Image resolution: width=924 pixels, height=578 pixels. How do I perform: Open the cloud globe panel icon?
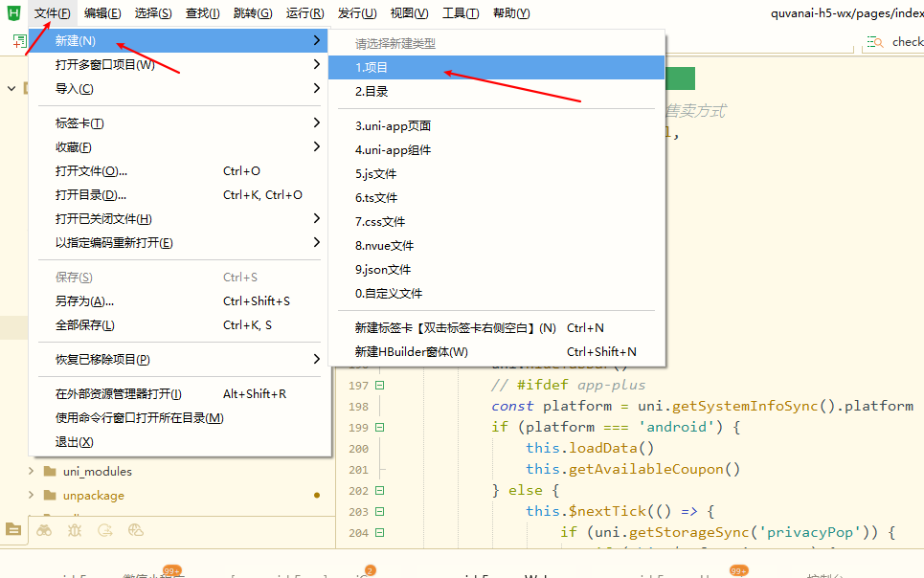click(136, 530)
